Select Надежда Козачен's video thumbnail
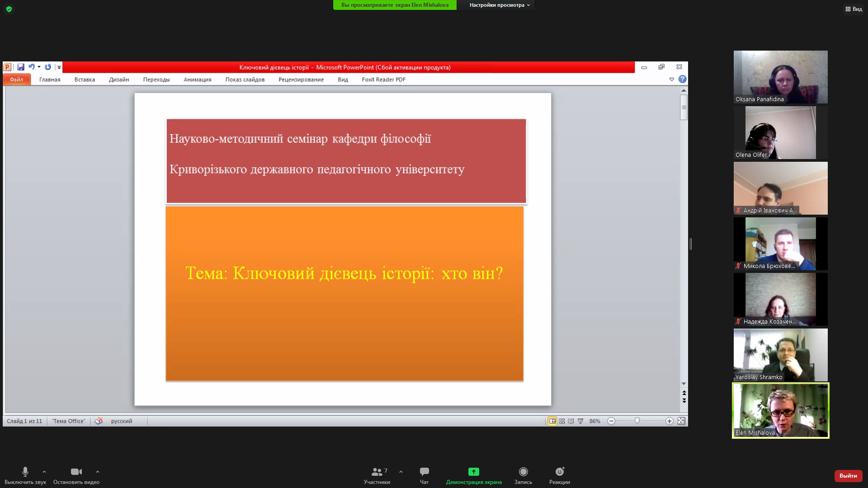Screen dimensions: 868x488 tap(780, 300)
